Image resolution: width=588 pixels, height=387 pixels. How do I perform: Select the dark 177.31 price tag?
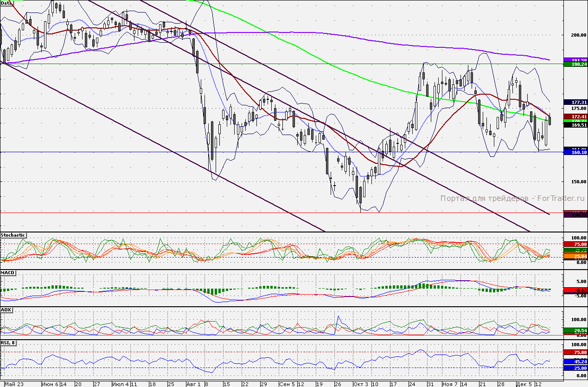click(575, 102)
